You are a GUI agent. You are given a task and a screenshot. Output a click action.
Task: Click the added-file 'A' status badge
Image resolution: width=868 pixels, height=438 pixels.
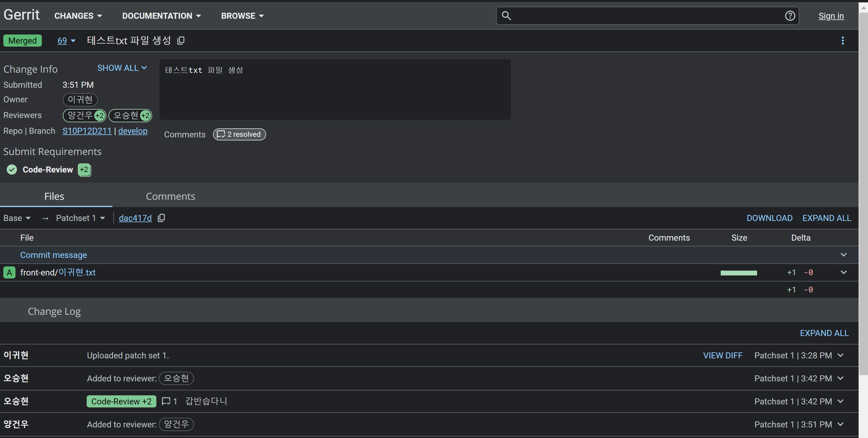(9, 272)
